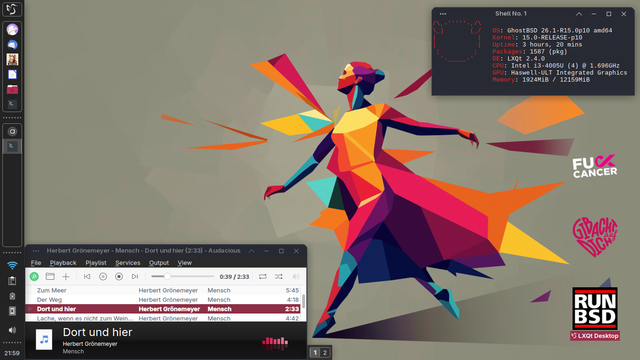Open the Search Library button in Audacious
This screenshot has height=360, width=640.
[34, 276]
